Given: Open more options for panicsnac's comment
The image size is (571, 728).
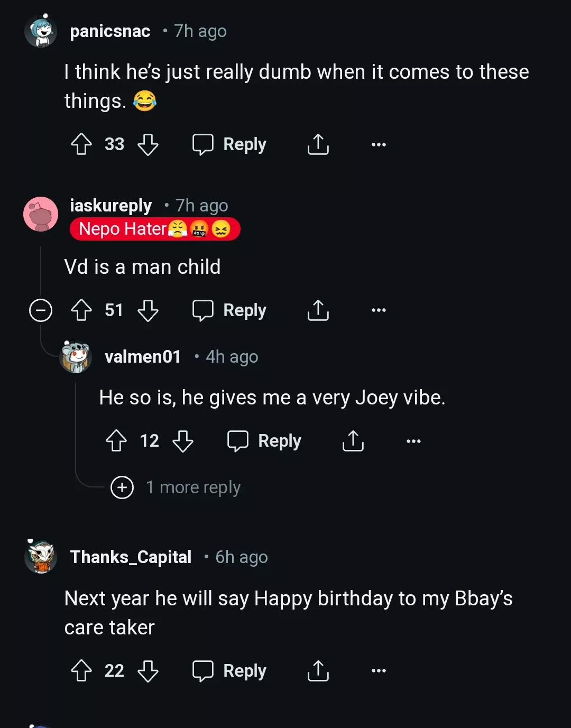Looking at the screenshot, I should (379, 144).
